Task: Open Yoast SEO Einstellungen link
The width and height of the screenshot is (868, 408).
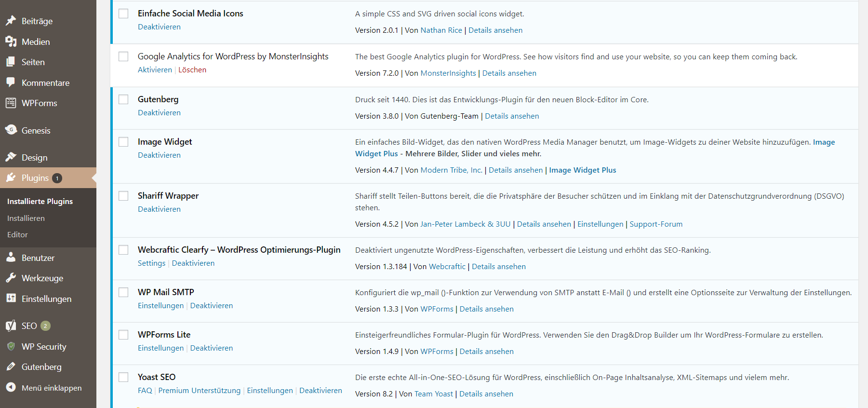Action: [270, 391]
